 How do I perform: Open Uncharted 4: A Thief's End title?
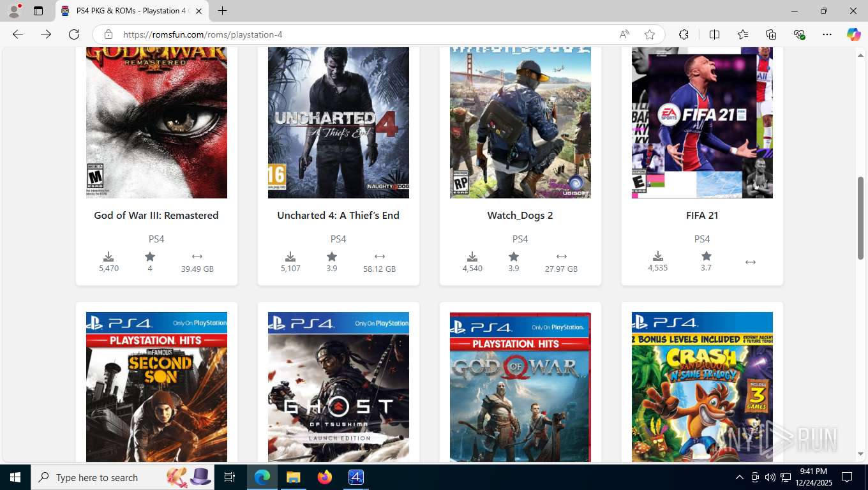pyautogui.click(x=338, y=216)
